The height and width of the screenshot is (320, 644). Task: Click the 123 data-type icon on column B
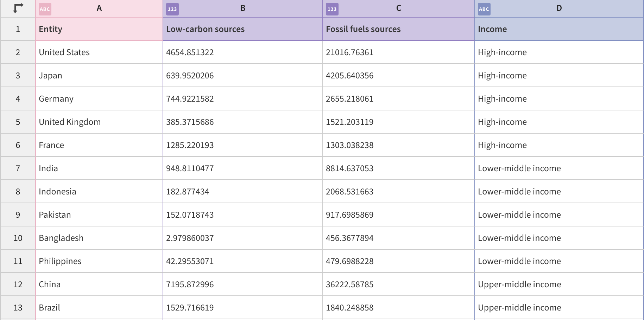pos(172,9)
